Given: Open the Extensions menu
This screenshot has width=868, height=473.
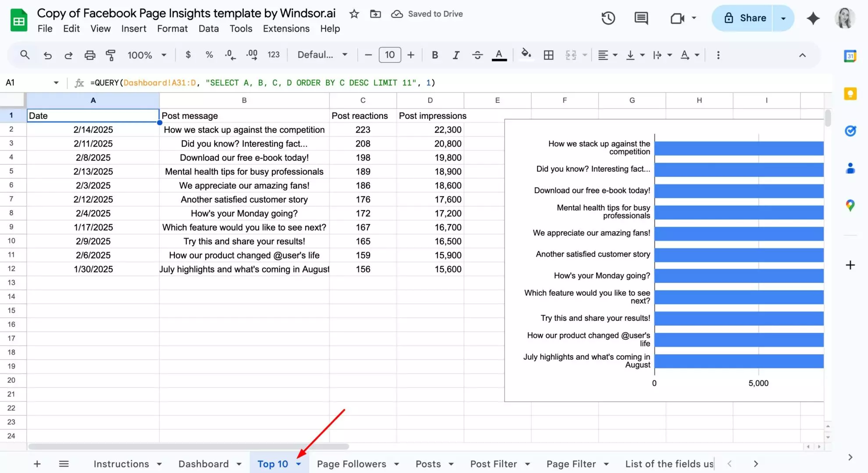Looking at the screenshot, I should (286, 29).
